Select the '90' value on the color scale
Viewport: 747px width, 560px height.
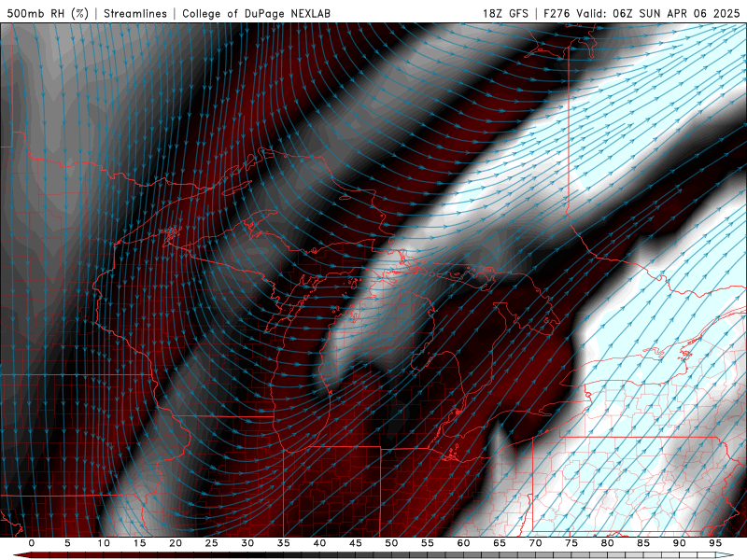coord(679,543)
